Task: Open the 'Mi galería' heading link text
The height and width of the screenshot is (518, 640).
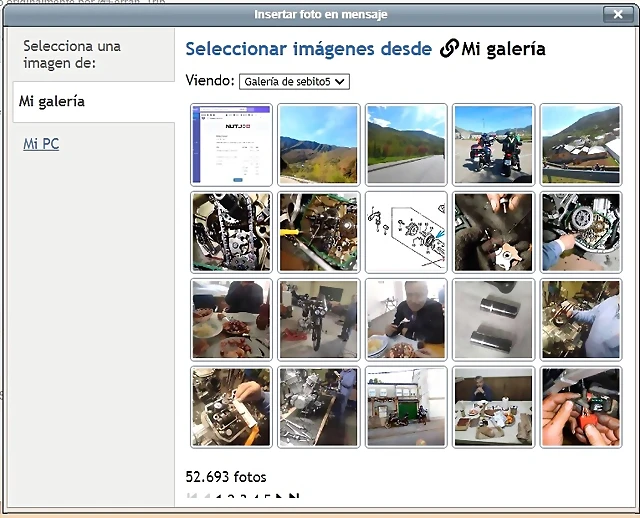Action: click(504, 49)
